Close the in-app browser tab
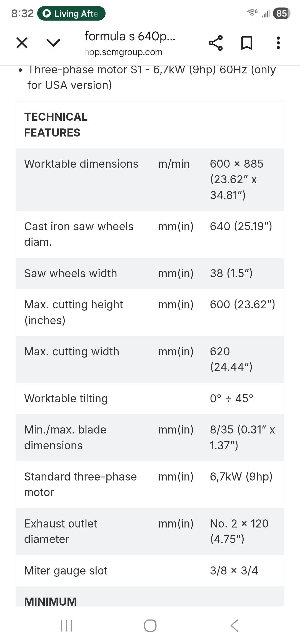This screenshot has height=644, width=300. [x=22, y=43]
